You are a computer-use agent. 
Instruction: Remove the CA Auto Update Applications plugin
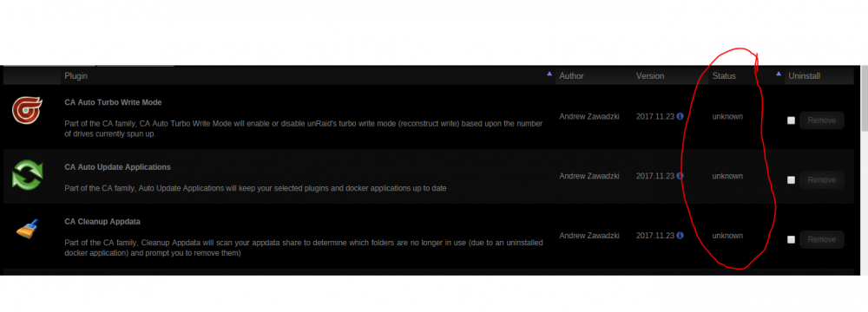(x=821, y=179)
